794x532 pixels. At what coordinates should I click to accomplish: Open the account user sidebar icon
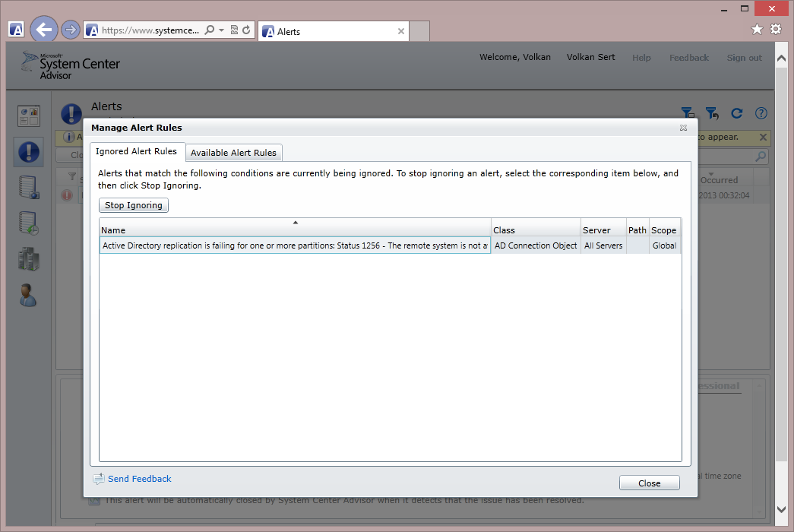tap(28, 296)
